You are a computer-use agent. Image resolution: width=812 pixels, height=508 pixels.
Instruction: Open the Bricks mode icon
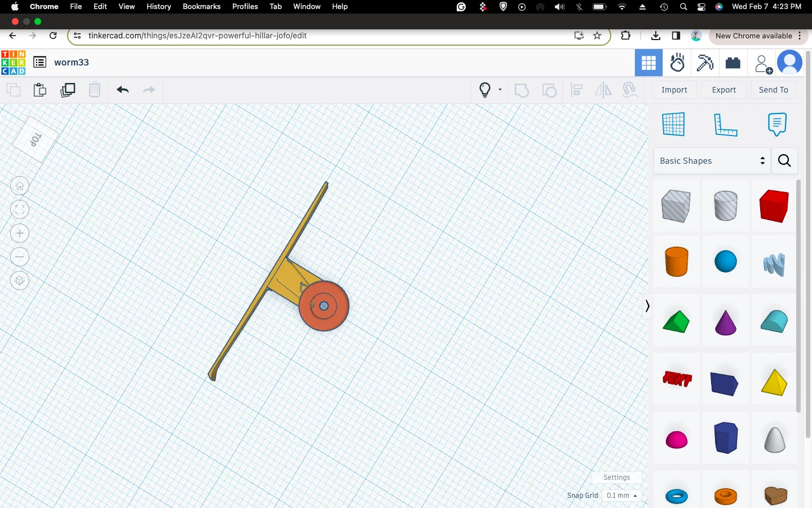tap(733, 63)
